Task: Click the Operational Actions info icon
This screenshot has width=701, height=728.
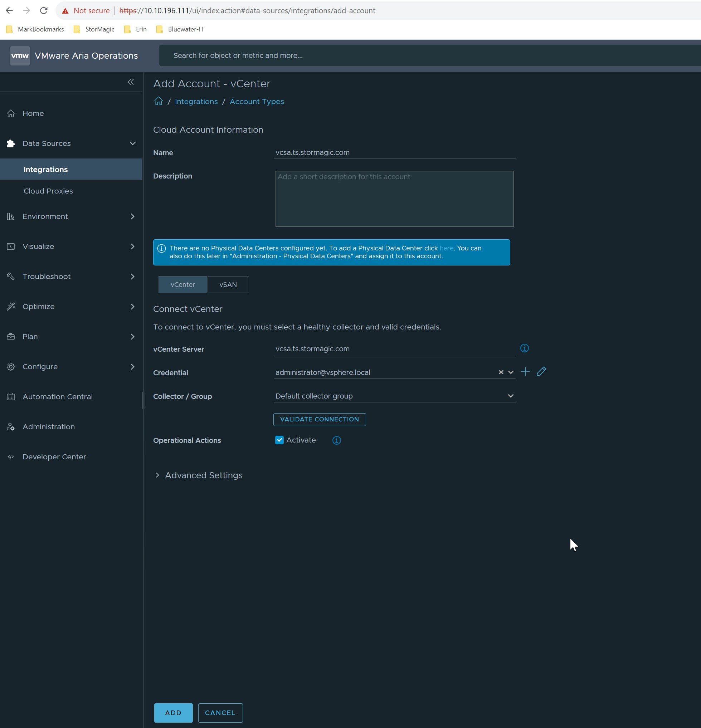Action: (x=337, y=440)
